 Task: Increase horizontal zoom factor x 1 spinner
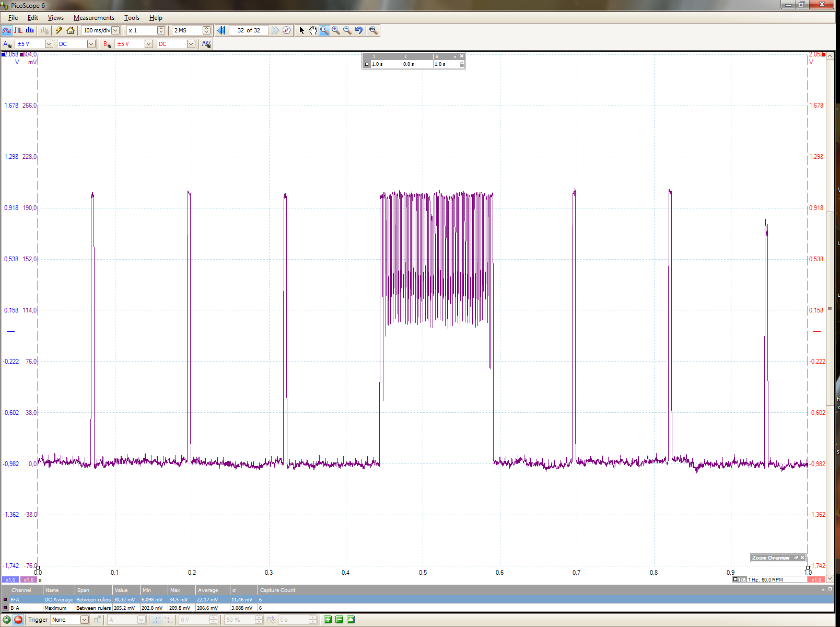click(x=161, y=28)
